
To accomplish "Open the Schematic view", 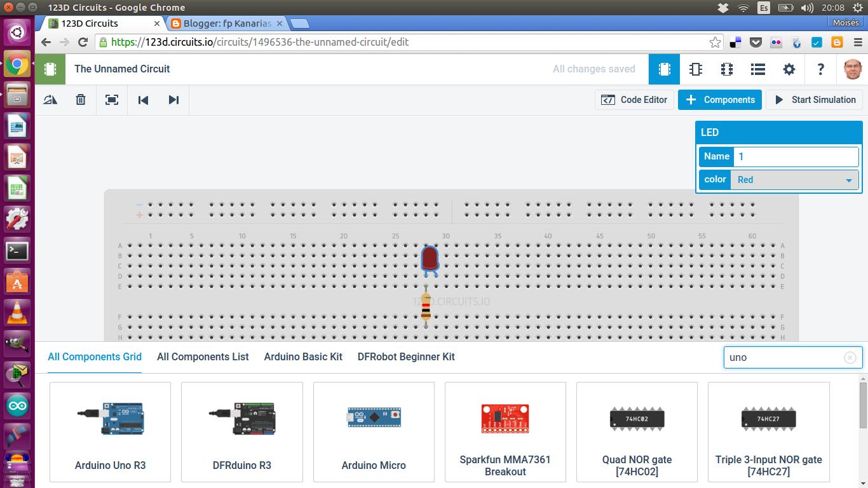I will click(695, 69).
